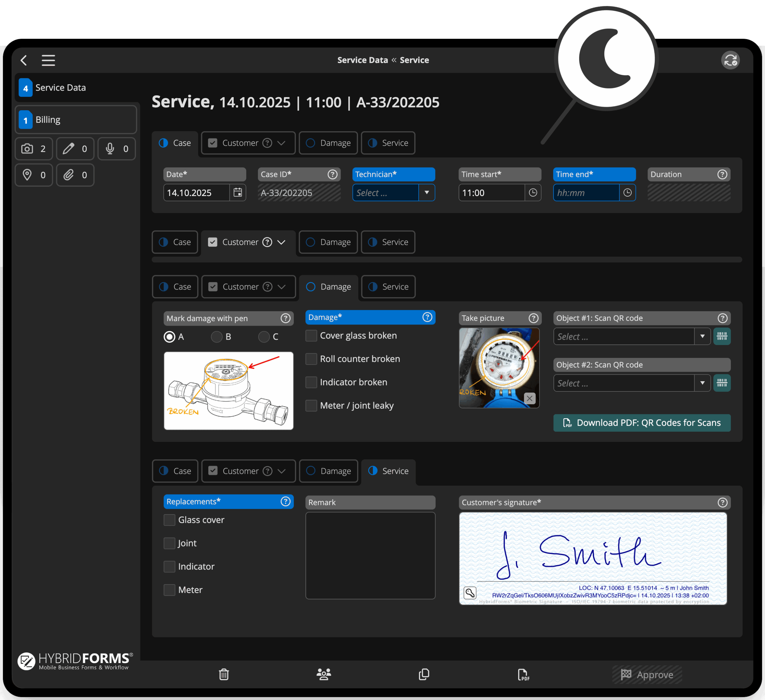Open calendar picker for Date field
The height and width of the screenshot is (700, 765).
(x=238, y=192)
